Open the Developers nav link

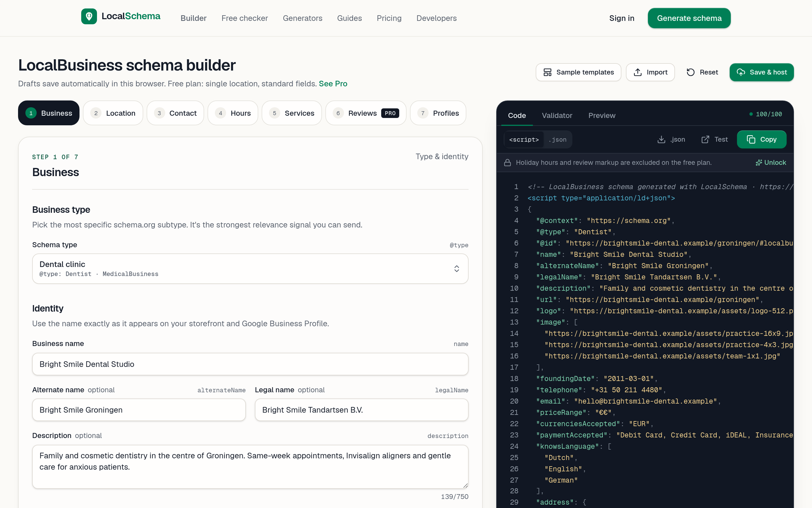pyautogui.click(x=436, y=18)
